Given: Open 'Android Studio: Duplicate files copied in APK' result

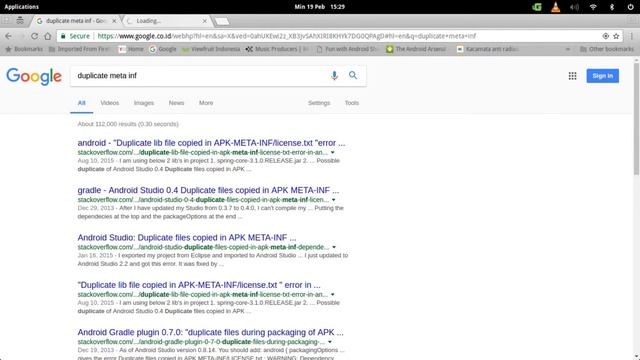Looking at the screenshot, I should [x=187, y=238].
